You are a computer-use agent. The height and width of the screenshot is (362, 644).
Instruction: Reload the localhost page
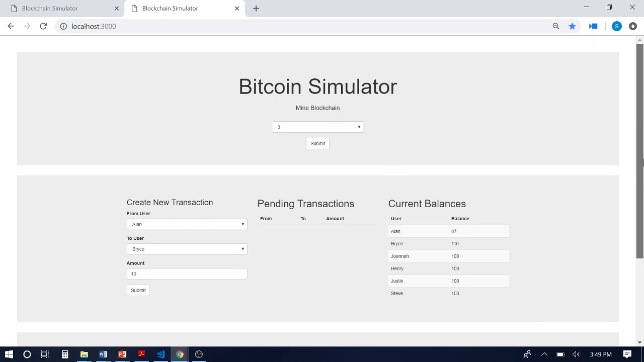[x=43, y=26]
